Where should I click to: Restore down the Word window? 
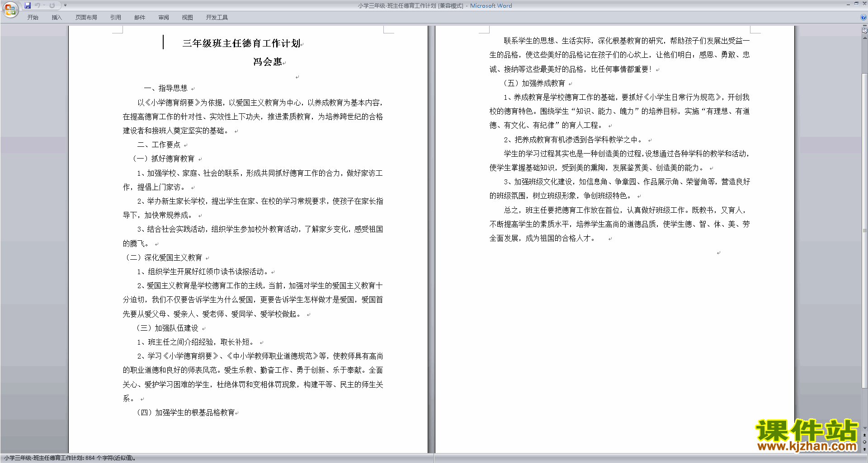click(856, 4)
